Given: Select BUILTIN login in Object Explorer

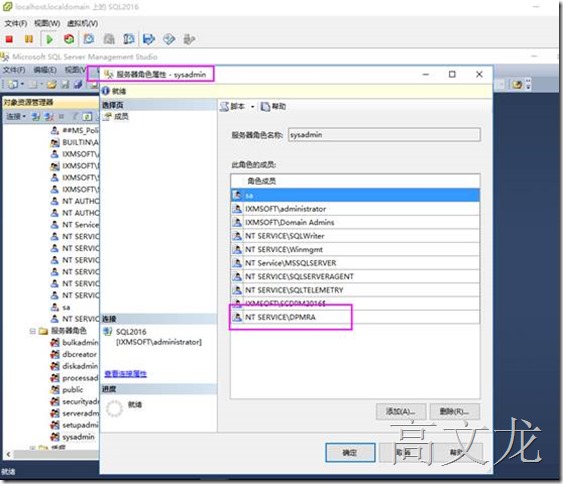Looking at the screenshot, I should click(80, 143).
